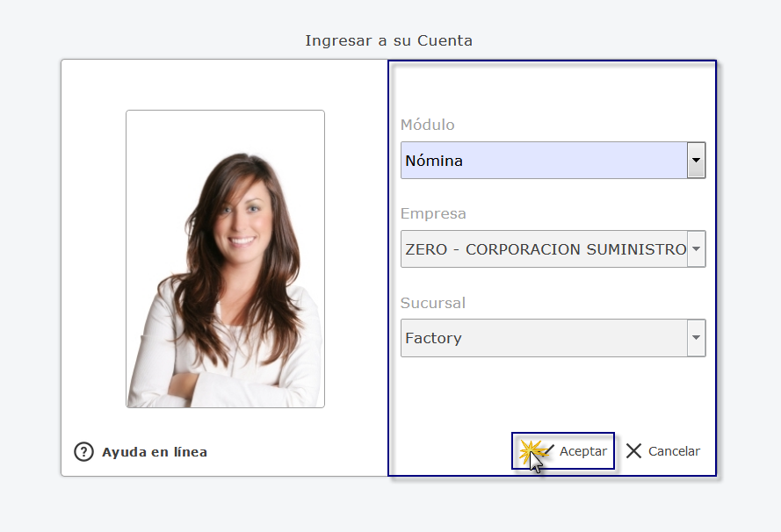Expand the Empresa dropdown arrow

(x=696, y=249)
